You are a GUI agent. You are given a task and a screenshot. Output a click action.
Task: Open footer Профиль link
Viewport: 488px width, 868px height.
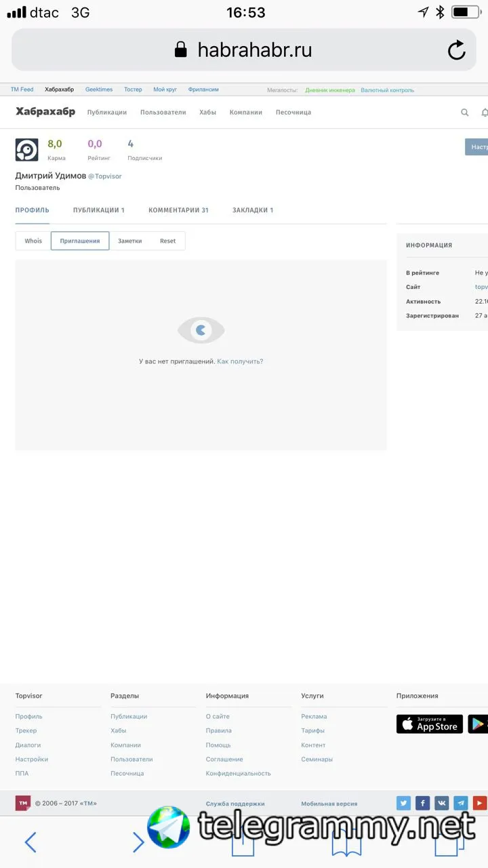[28, 717]
